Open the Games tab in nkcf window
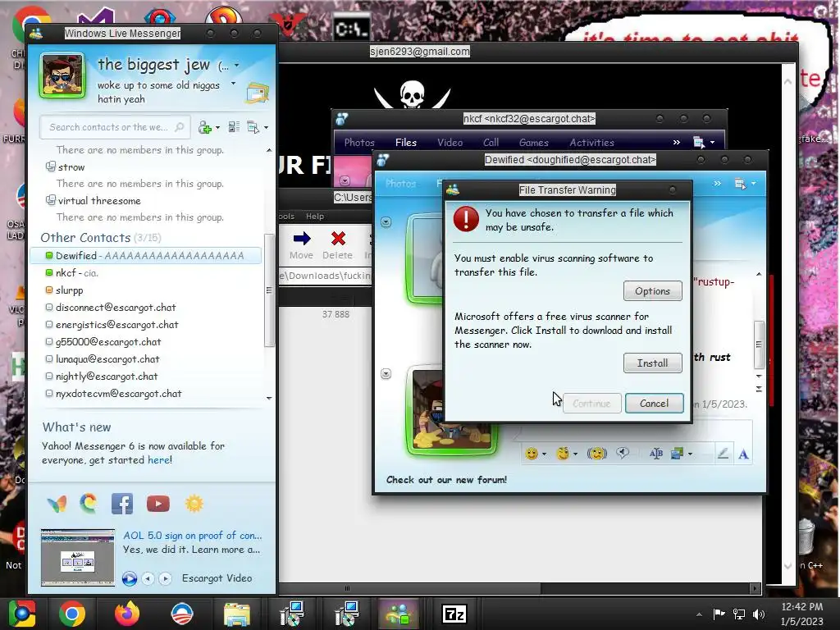Viewport: 840px width, 630px height. pos(533,143)
